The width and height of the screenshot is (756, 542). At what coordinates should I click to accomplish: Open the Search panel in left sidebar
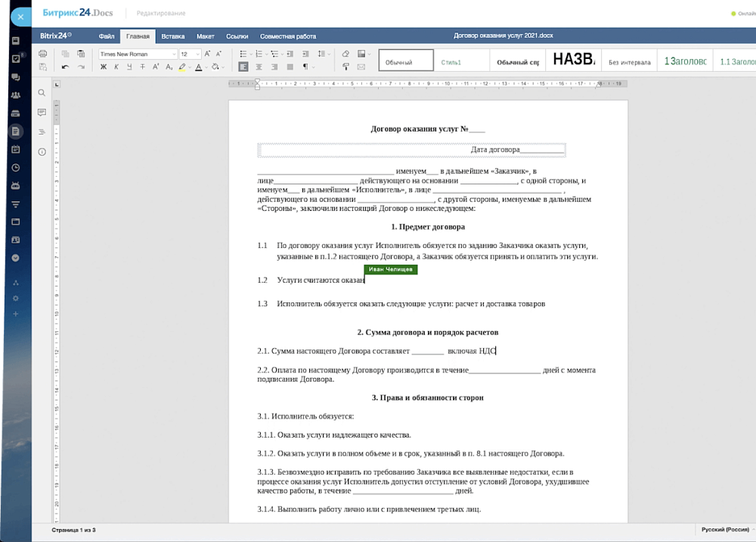click(42, 93)
